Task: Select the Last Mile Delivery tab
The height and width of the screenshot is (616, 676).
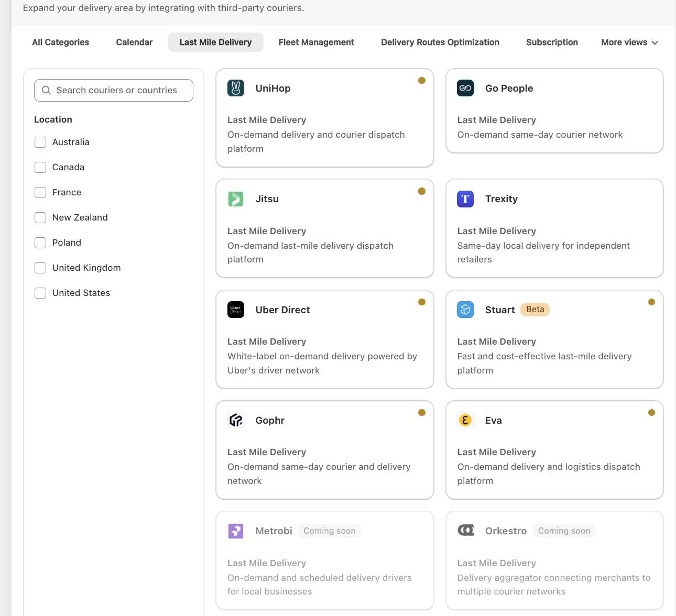Action: (215, 42)
